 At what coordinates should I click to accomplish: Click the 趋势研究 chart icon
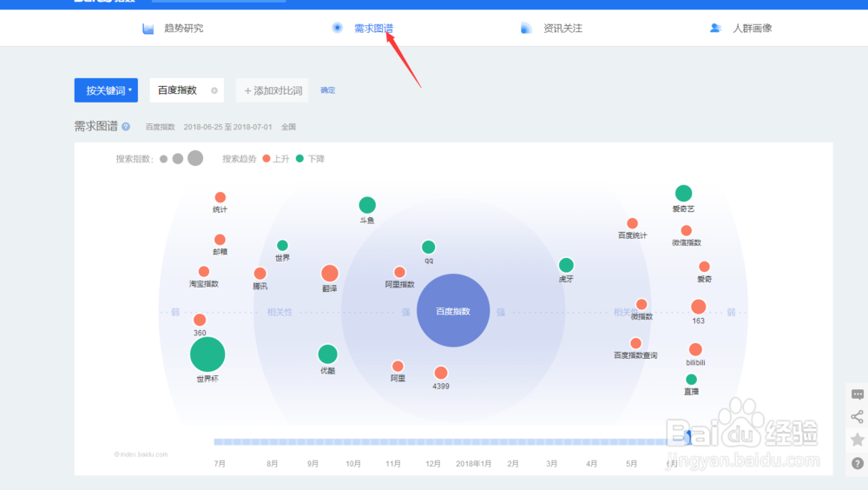(x=148, y=29)
